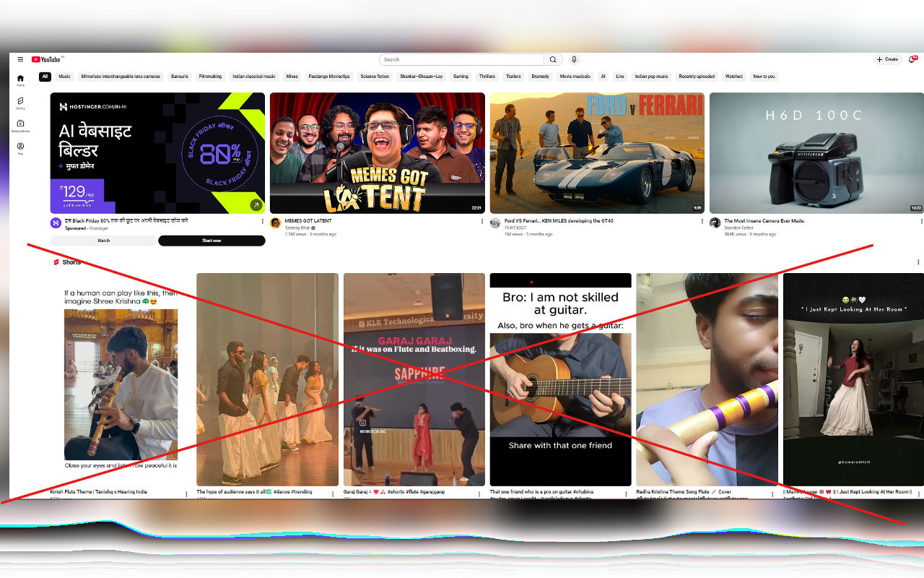
Task: Open Shorts from the sidebar
Action: coord(20,103)
